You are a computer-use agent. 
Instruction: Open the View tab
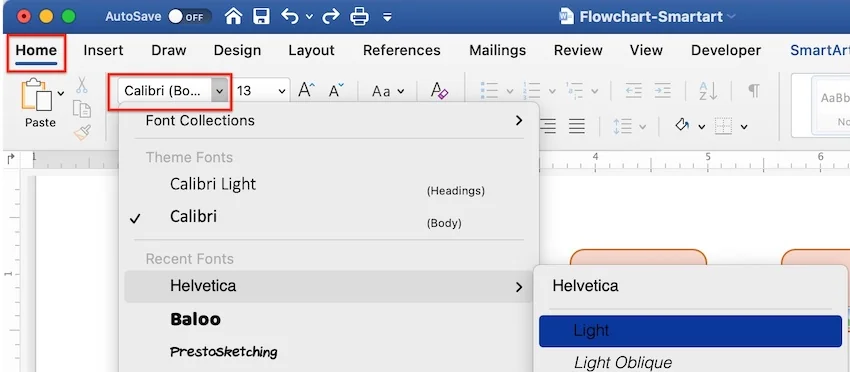(x=646, y=50)
